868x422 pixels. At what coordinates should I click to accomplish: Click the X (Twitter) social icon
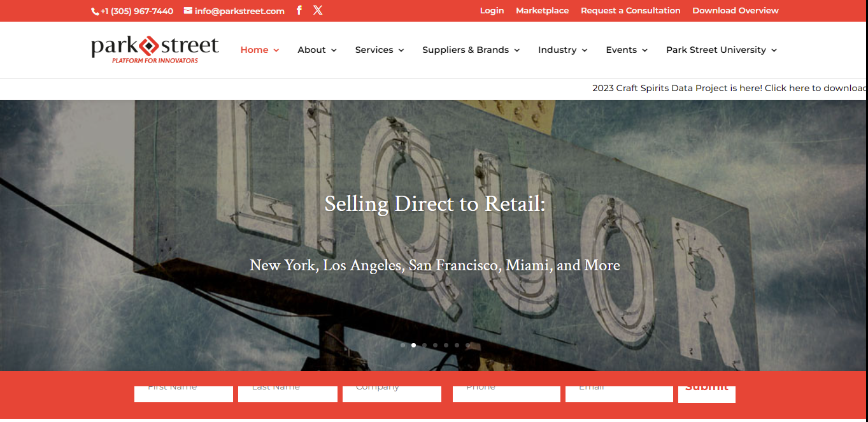click(x=318, y=10)
